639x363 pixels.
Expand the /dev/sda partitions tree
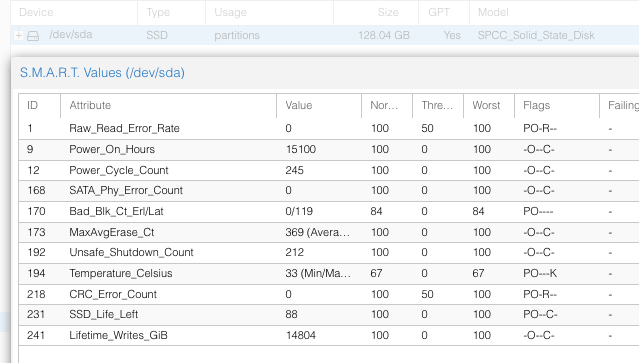tap(18, 35)
